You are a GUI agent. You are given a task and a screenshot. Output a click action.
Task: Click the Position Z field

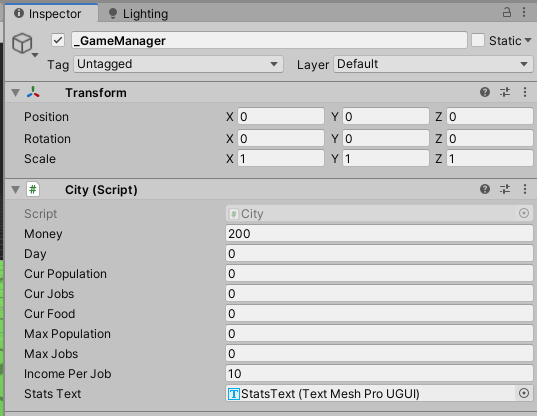490,117
